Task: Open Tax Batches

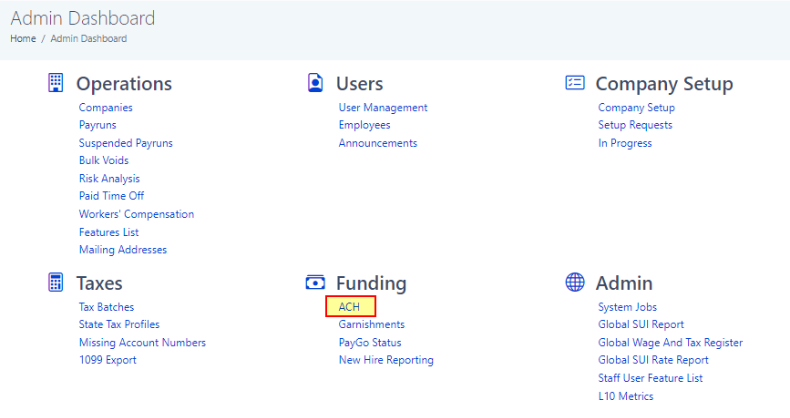Action: coord(106,307)
